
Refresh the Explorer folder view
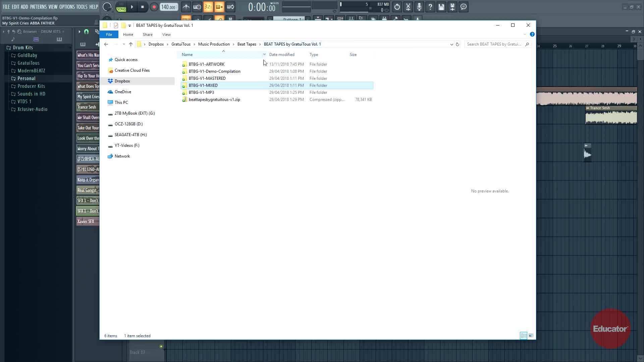pos(457,44)
